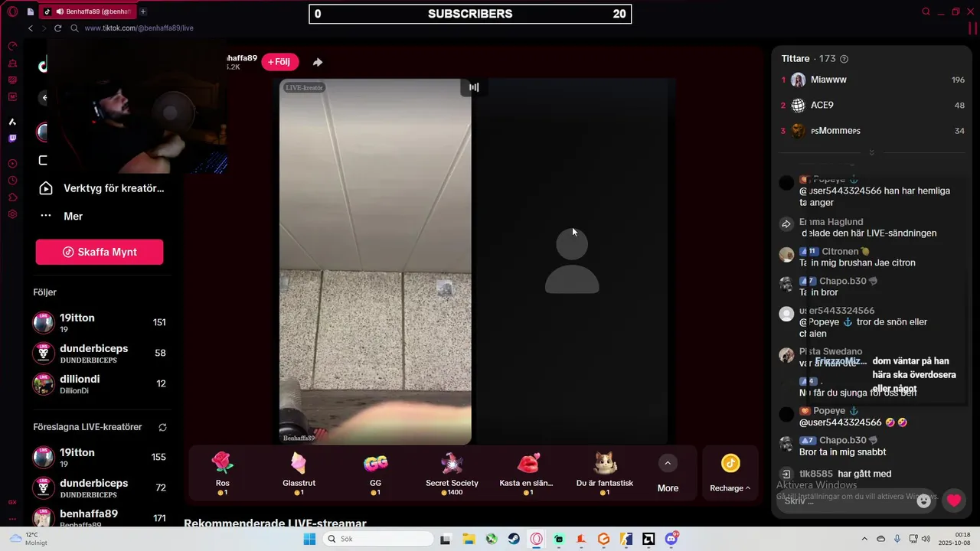The image size is (980, 551).
Task: Select top viewer Miawww
Action: click(x=873, y=80)
